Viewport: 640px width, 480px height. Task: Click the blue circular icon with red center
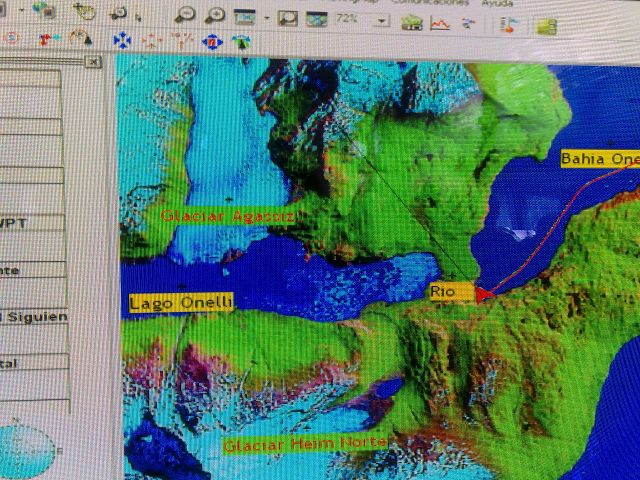pyautogui.click(x=211, y=41)
